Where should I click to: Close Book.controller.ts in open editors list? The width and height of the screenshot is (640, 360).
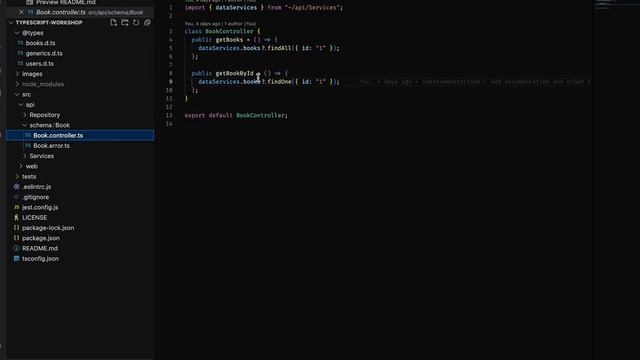click(21, 12)
